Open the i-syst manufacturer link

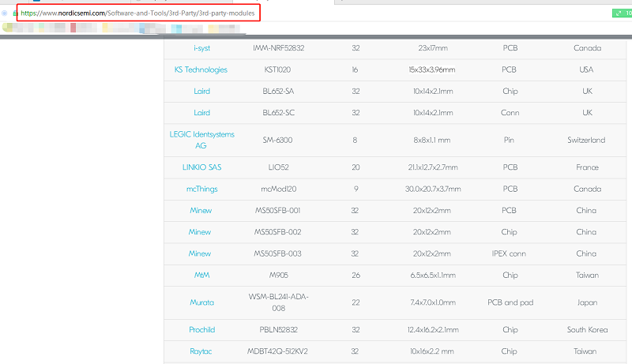[201, 48]
